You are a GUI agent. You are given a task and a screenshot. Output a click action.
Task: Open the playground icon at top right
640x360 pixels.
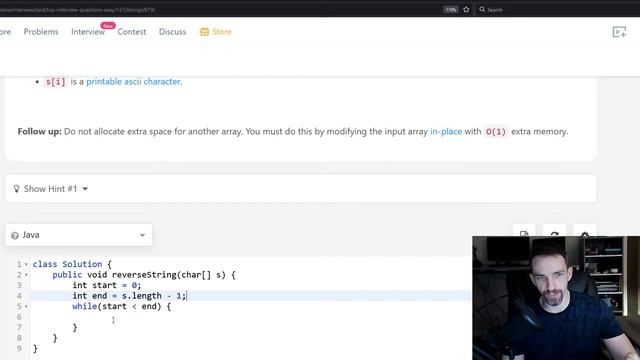619,32
